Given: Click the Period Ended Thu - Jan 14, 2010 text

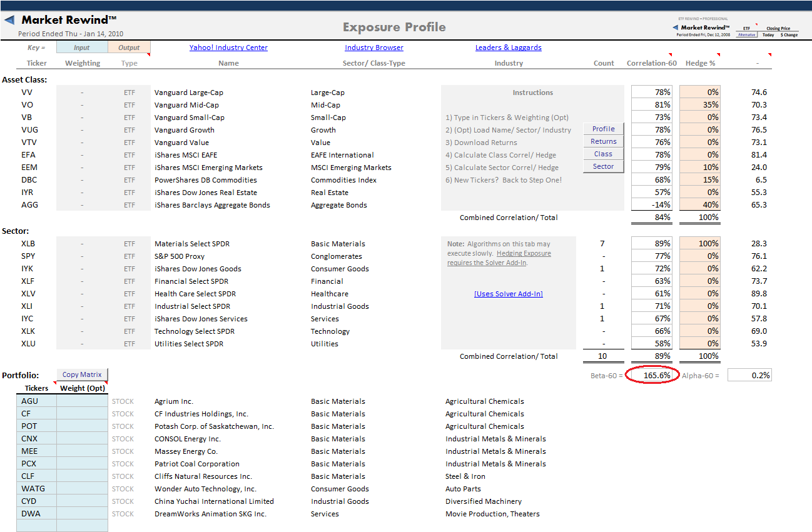Looking at the screenshot, I should 71,34.
